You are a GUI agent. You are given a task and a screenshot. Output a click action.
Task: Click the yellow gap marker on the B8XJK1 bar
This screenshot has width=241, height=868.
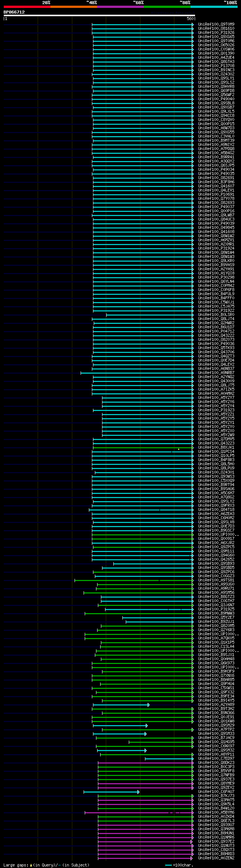pyautogui.click(x=178, y=449)
